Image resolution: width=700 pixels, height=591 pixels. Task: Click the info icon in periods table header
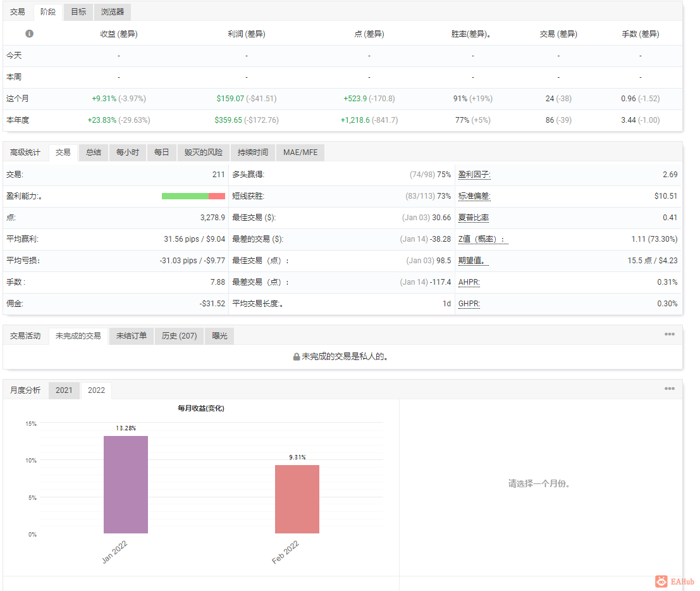click(x=30, y=34)
